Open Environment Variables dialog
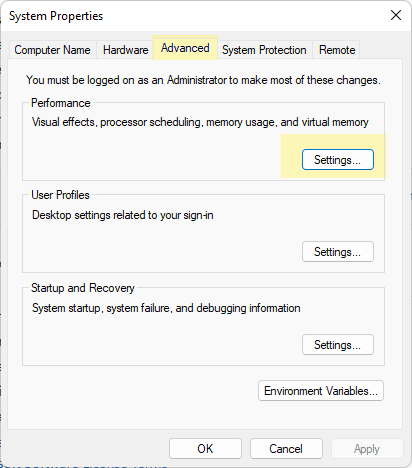 click(x=321, y=391)
